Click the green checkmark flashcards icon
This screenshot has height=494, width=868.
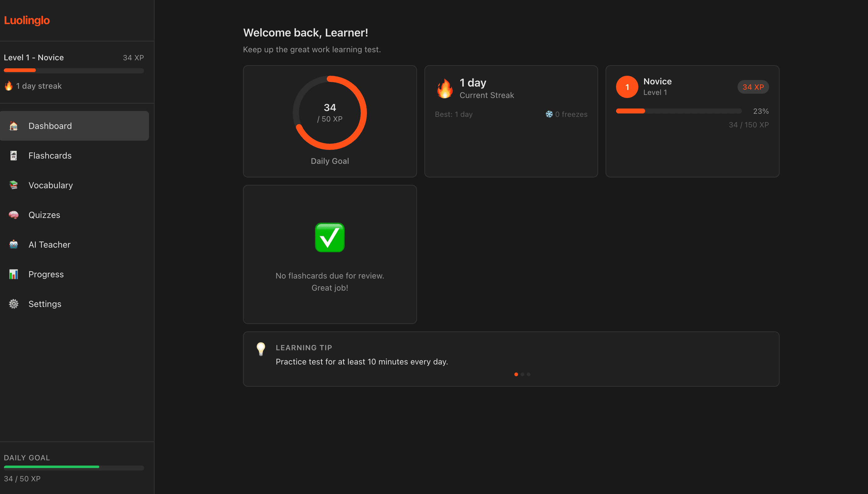coord(330,237)
